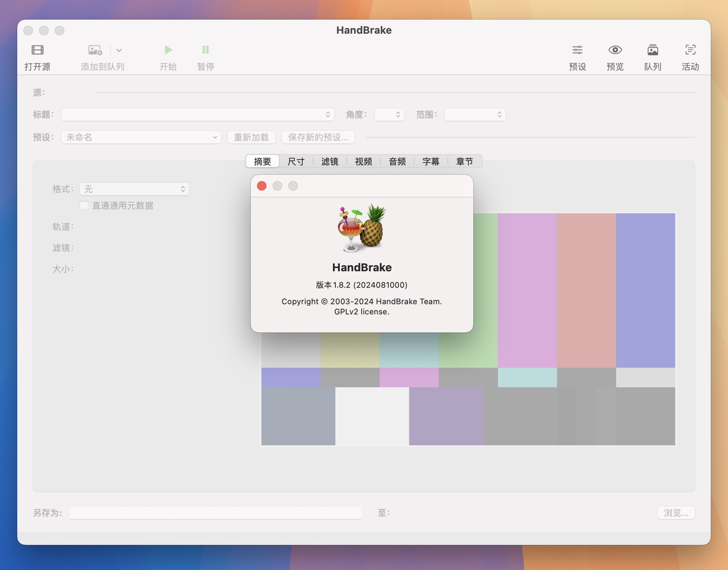This screenshot has height=570, width=728.
Task: Open a source with 打开源 icon
Action: tap(38, 50)
